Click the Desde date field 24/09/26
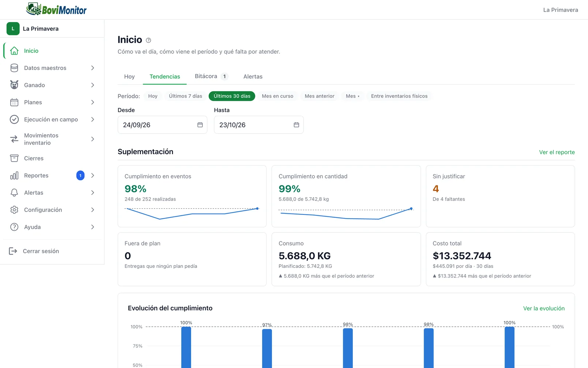 click(x=162, y=125)
